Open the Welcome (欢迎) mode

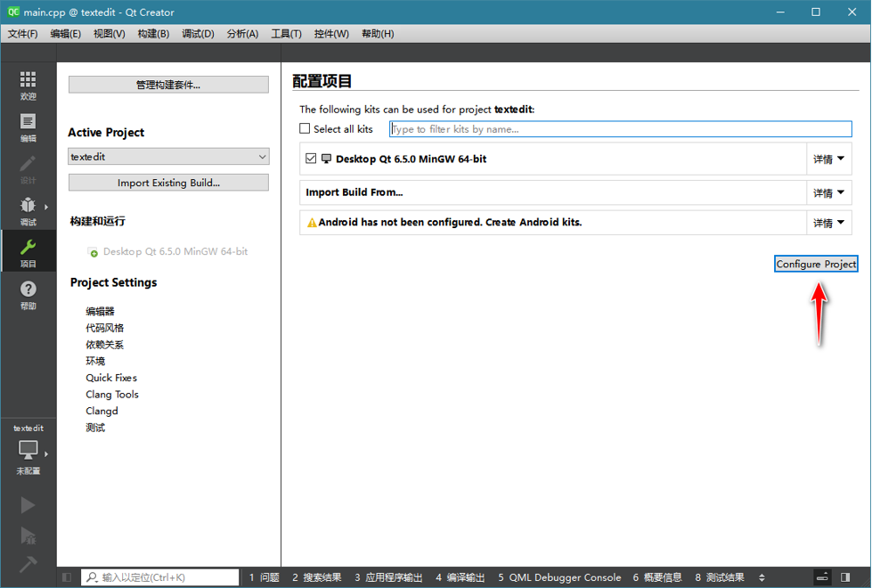28,86
